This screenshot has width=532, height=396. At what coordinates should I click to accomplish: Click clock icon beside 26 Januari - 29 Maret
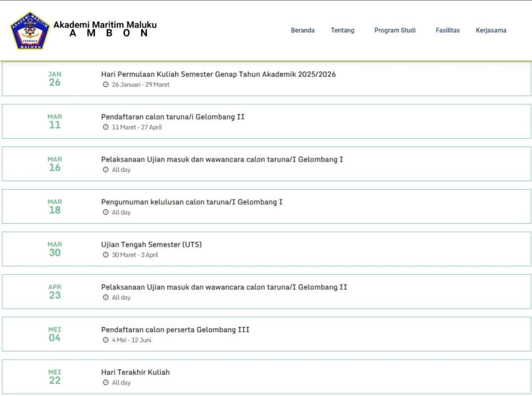(105, 85)
